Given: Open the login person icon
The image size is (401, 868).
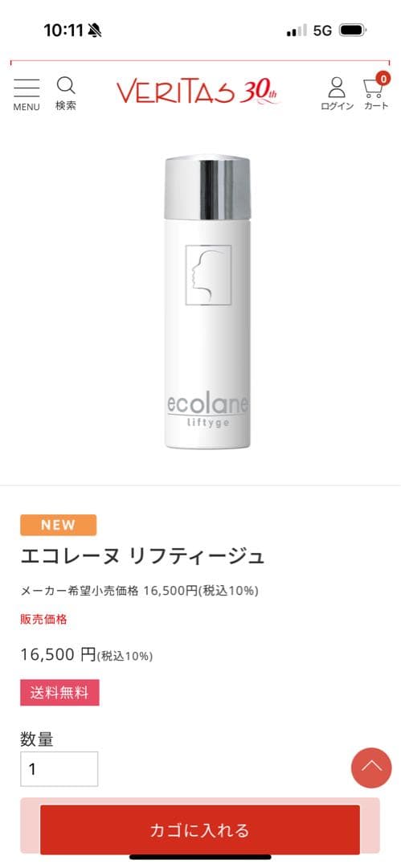Looking at the screenshot, I should [336, 88].
